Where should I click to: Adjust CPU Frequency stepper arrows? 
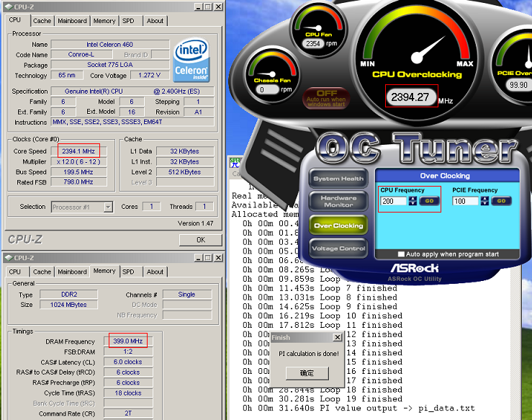412,201
